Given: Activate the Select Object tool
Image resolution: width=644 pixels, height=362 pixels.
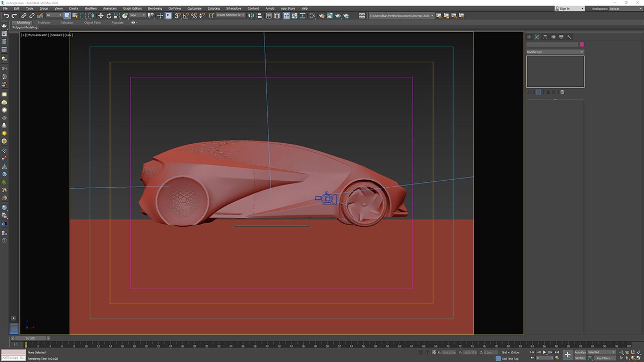Looking at the screenshot, I should pos(67,16).
